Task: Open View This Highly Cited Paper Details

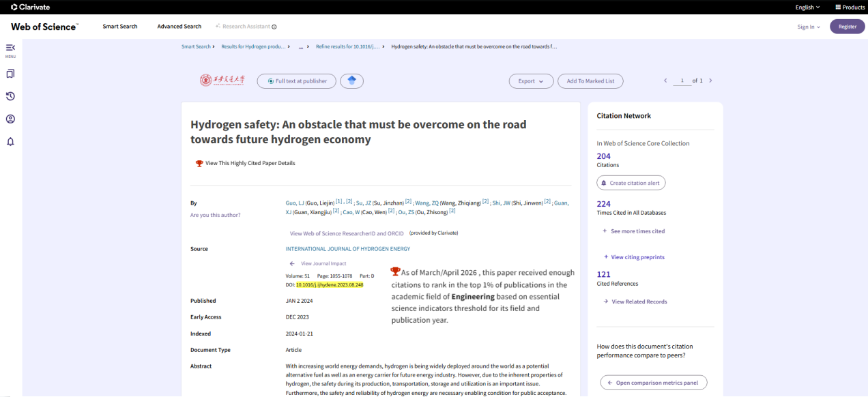Action: [250, 163]
